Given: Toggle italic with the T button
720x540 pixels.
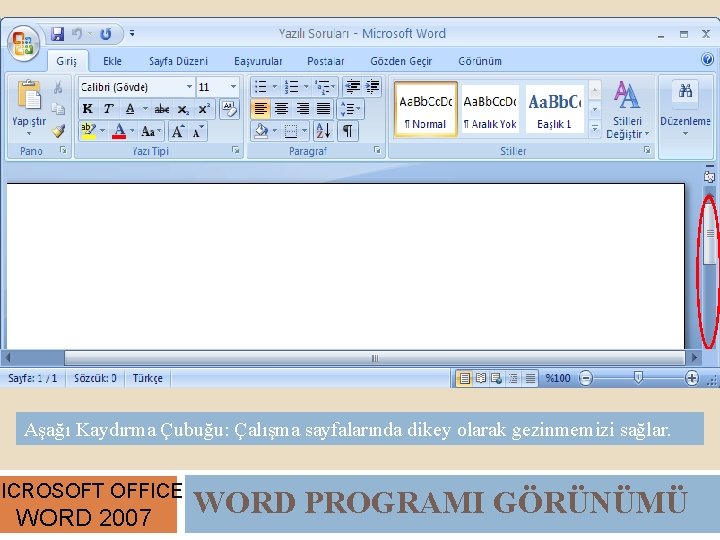Looking at the screenshot, I should (x=108, y=109).
